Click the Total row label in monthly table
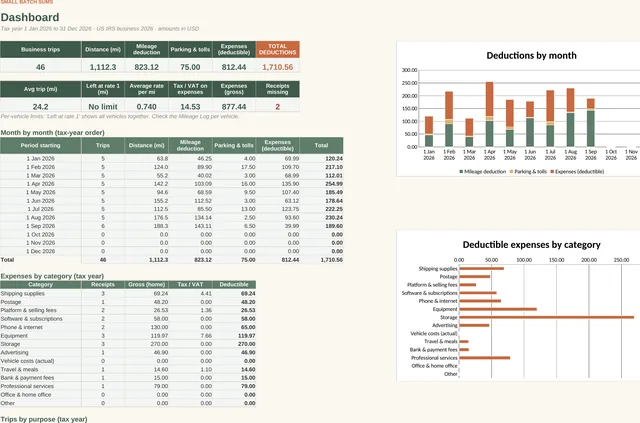 click(7, 260)
